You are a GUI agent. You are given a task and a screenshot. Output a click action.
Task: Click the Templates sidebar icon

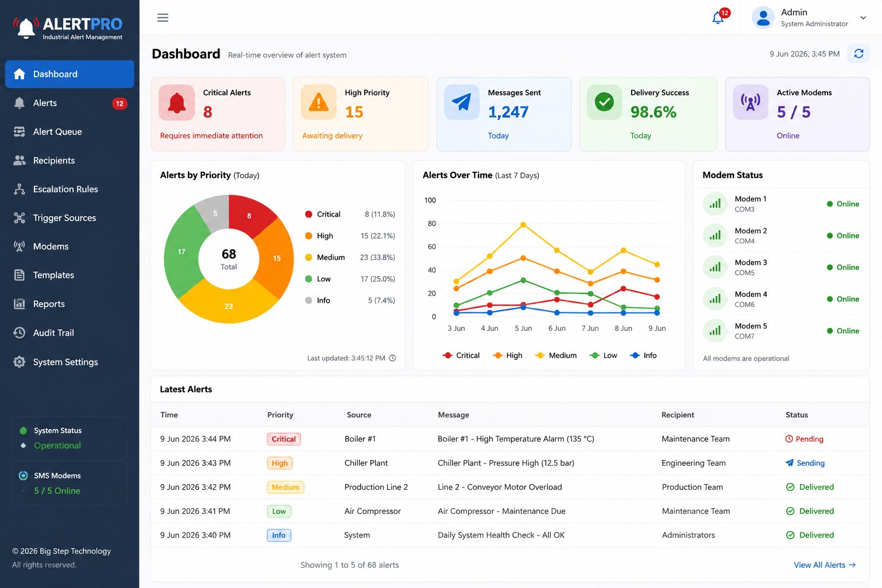[x=20, y=275]
